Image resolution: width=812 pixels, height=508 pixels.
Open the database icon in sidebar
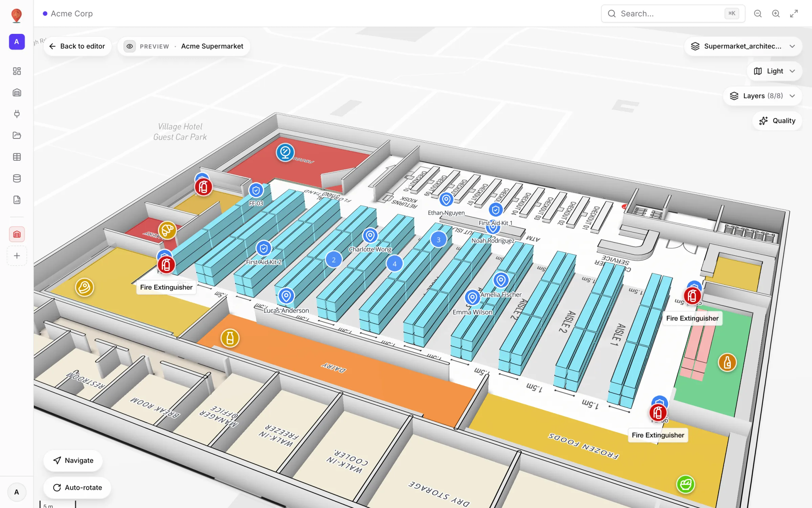pos(17,178)
